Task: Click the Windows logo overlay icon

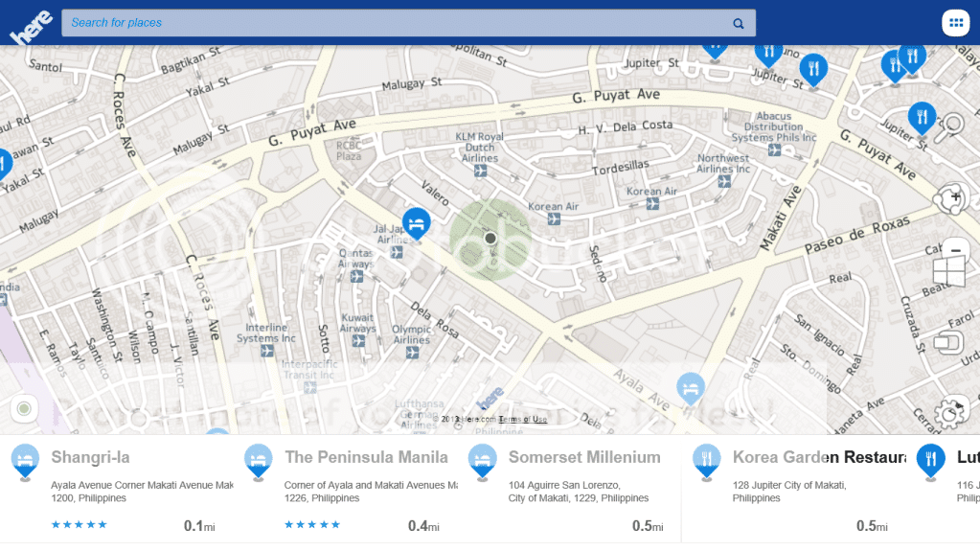Action: tap(948, 271)
